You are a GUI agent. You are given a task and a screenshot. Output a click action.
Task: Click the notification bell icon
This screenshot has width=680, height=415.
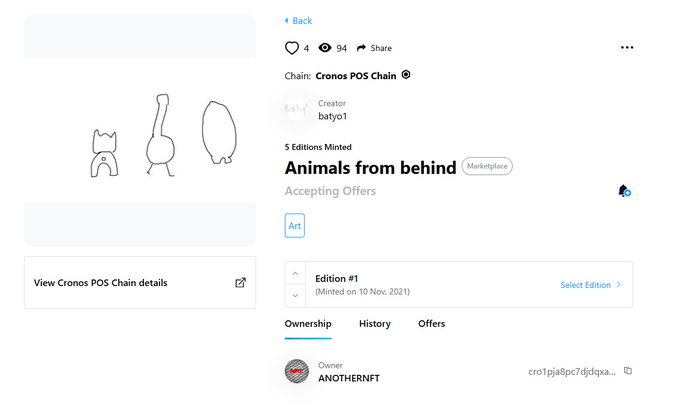[624, 191]
